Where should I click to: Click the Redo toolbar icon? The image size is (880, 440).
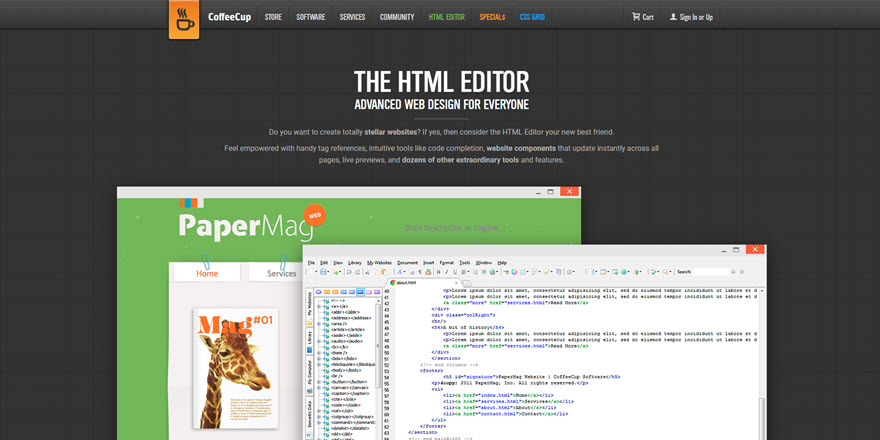358,272
